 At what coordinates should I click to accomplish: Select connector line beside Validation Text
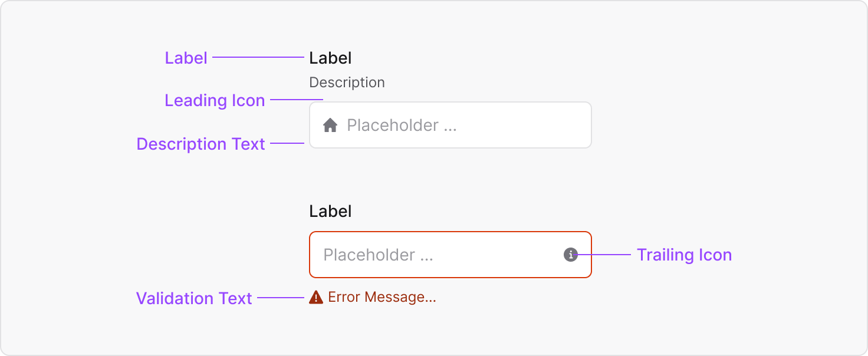point(281,298)
